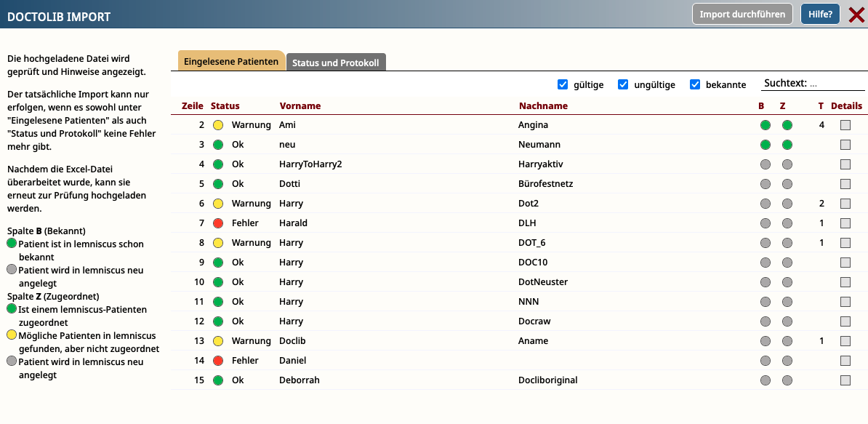The width and height of the screenshot is (868, 424).
Task: Click gray B column dot for Harryaktiv
Action: click(765, 164)
